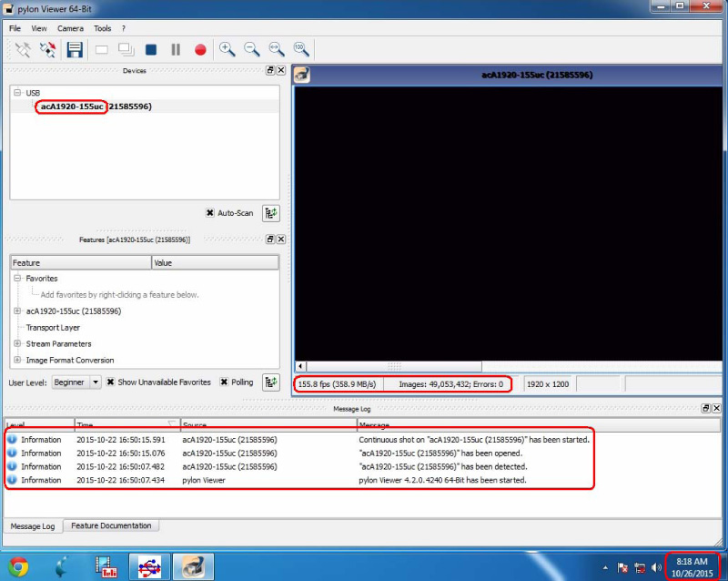The width and height of the screenshot is (728, 581).
Task: Click the USB tool taskbar icon
Action: point(149,566)
